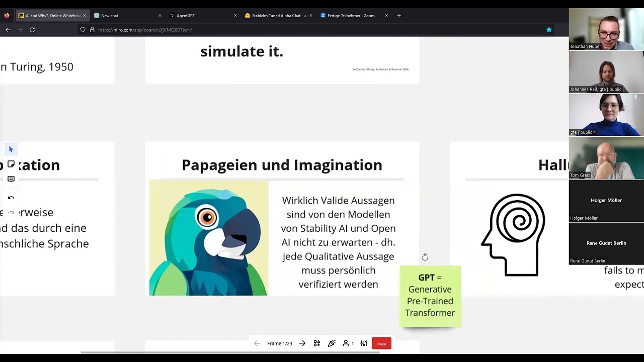Screen dimensions: 644x362
Task: Select the GPT sticky note
Action: 430,296
